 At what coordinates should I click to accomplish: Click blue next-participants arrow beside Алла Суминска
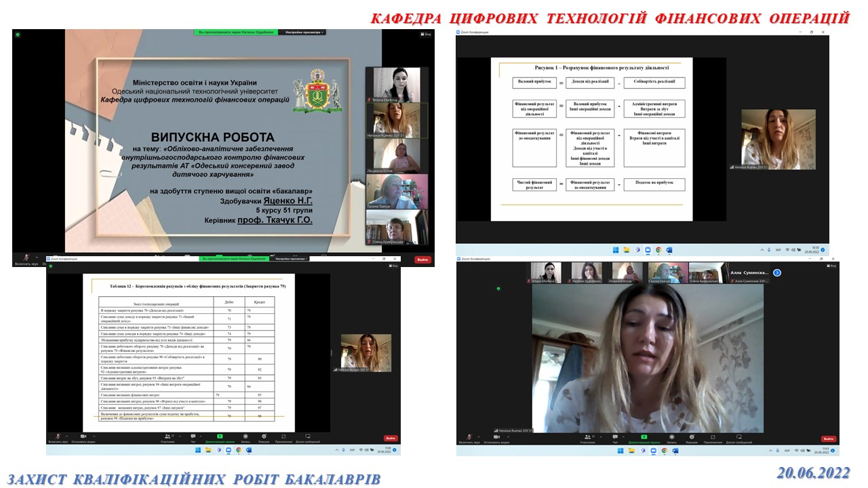coord(777,272)
